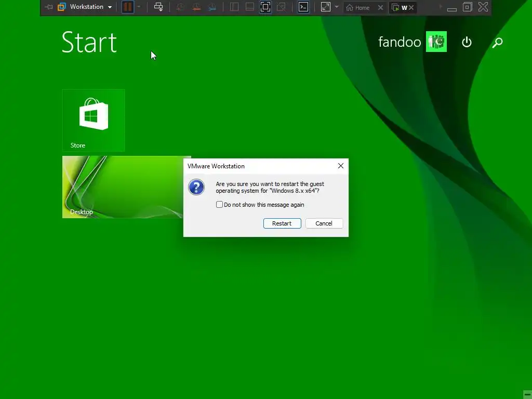Open the snapshot manager
The width and height of the screenshot is (532, 399).
pos(212,7)
